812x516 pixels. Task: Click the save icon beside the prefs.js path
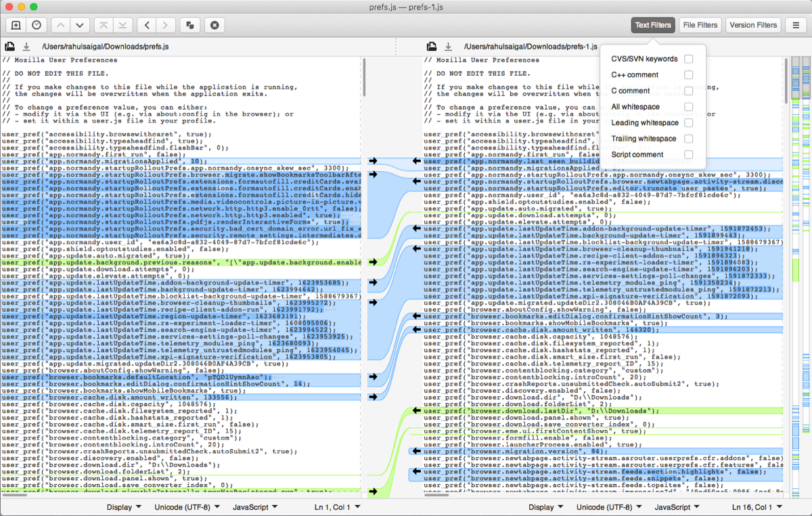(x=9, y=47)
